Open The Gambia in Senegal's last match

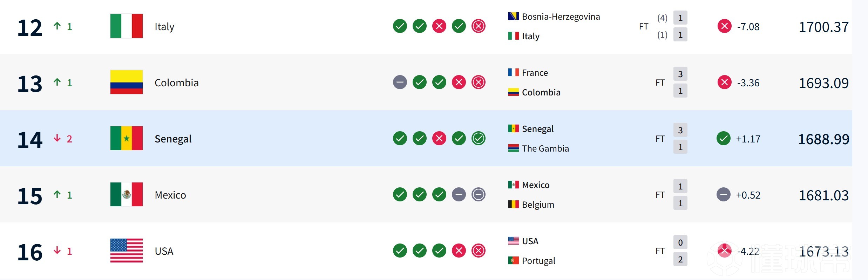pyautogui.click(x=545, y=148)
